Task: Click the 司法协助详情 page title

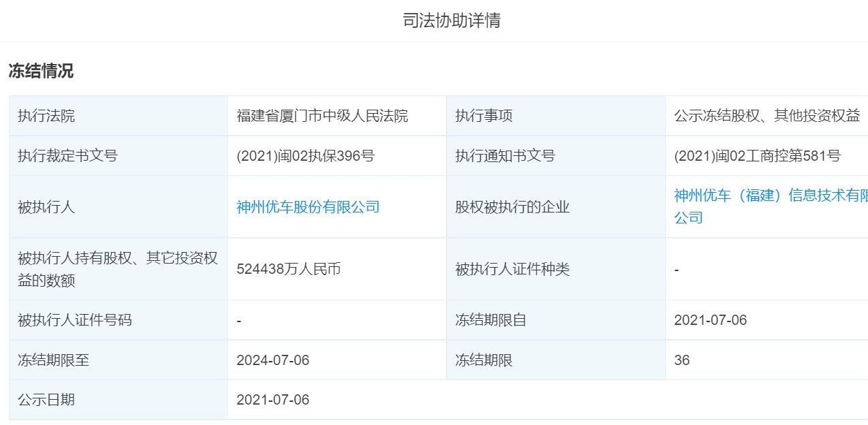Action: (451, 20)
